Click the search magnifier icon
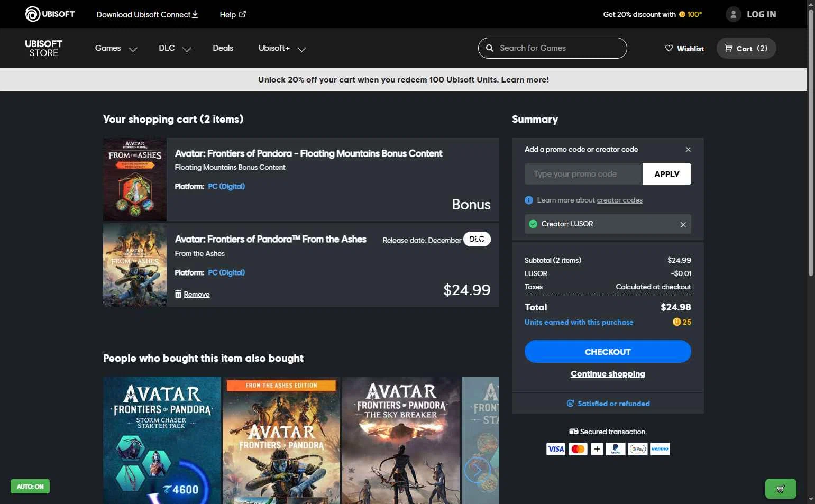Screen dimensions: 815x504 [x=490, y=48]
